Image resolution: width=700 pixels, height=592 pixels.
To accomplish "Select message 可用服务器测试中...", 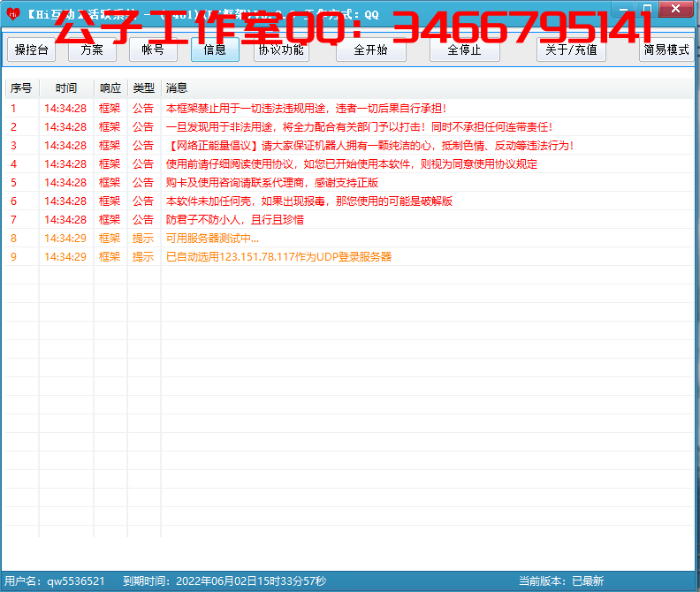I will tap(212, 239).
